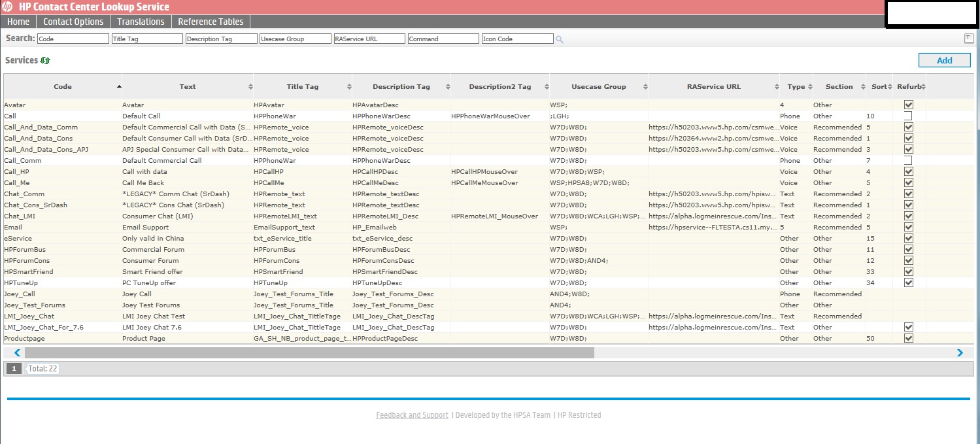The height and width of the screenshot is (444, 980).
Task: Click the 'Only valid in China' text cell
Action: 188,238
